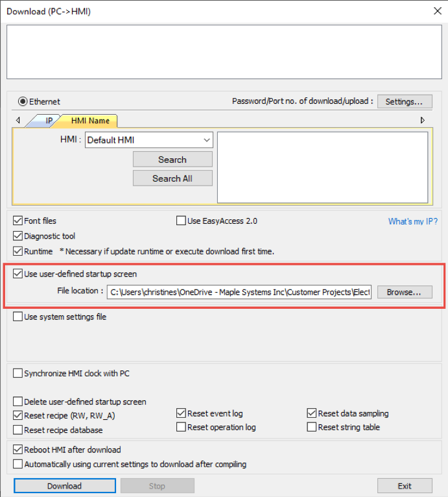Open password and port Settings
The width and height of the screenshot is (448, 497).
click(x=404, y=102)
